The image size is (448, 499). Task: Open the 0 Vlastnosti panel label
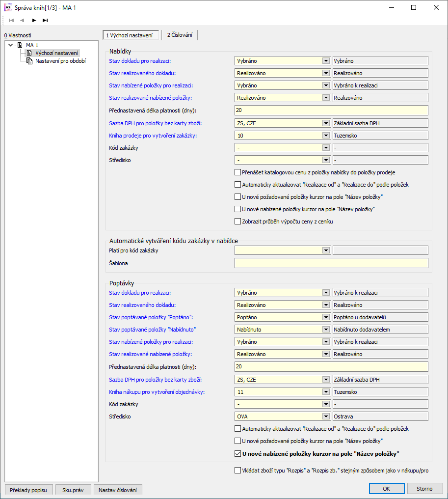point(18,35)
